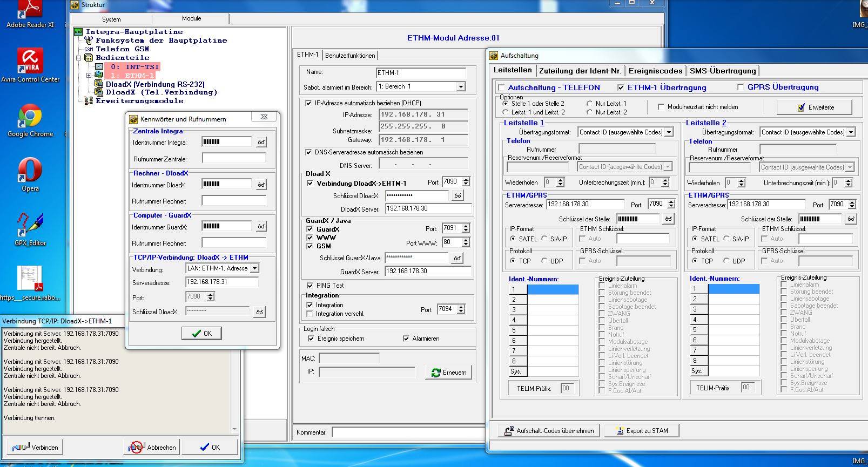Image resolution: width=868 pixels, height=467 pixels.
Task: Increase the DloadX port 7090 spinner
Action: point(466,179)
